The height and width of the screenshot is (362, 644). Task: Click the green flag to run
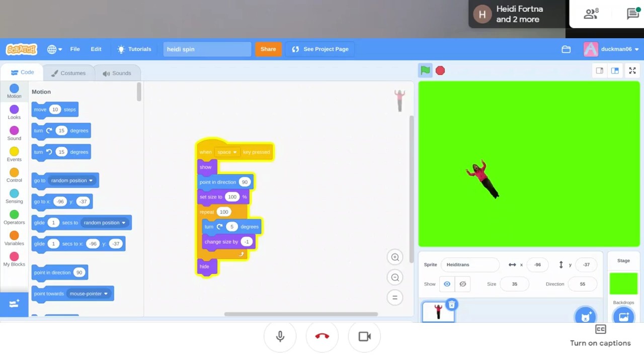pyautogui.click(x=425, y=70)
